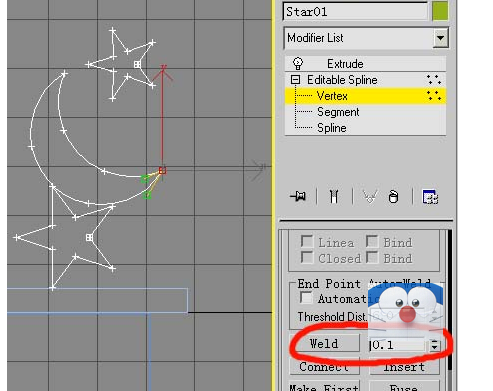The width and height of the screenshot is (493, 391).
Task: Collapse the Editable Spline tree
Action: [295, 80]
